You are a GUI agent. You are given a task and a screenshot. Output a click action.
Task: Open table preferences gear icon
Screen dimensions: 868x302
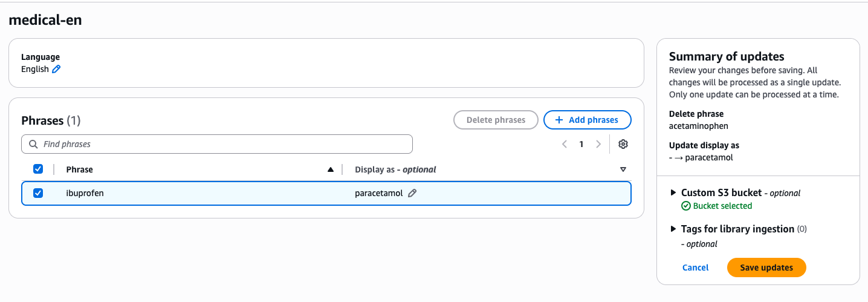(x=623, y=144)
